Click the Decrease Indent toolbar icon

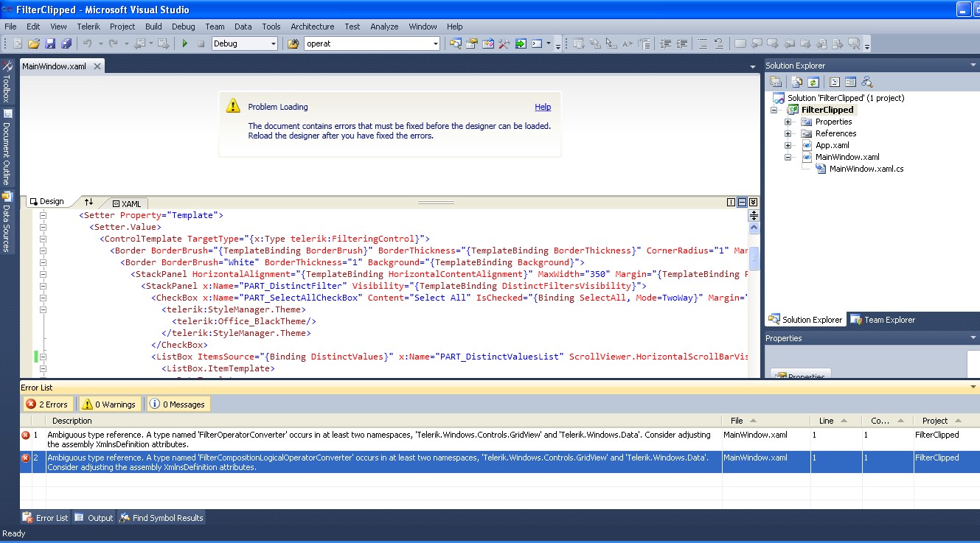point(666,43)
